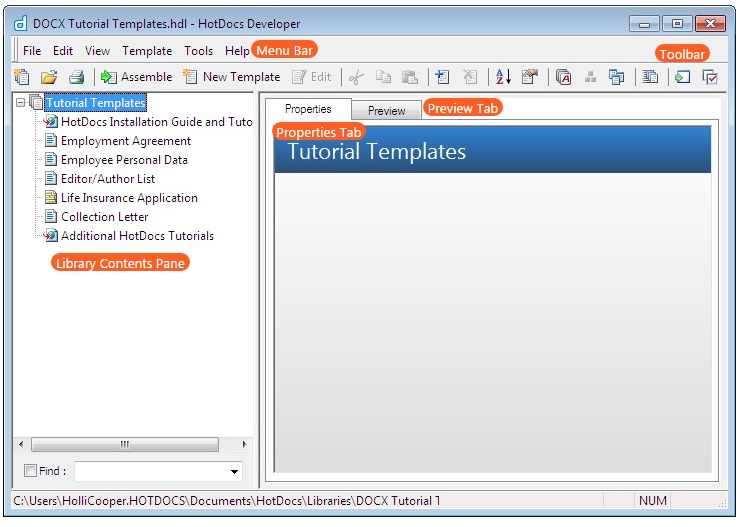Click the blue overlapping windows toolbar icon
Image resolution: width=741 pixels, height=527 pixels.
point(616,77)
